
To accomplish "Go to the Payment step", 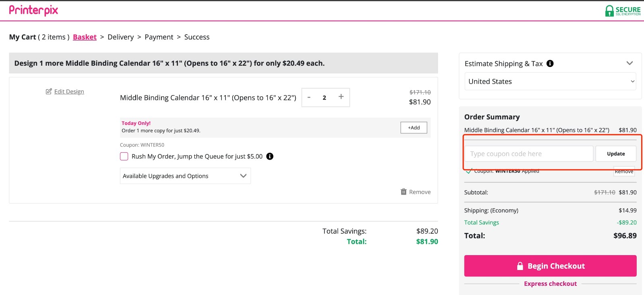I will click(159, 37).
